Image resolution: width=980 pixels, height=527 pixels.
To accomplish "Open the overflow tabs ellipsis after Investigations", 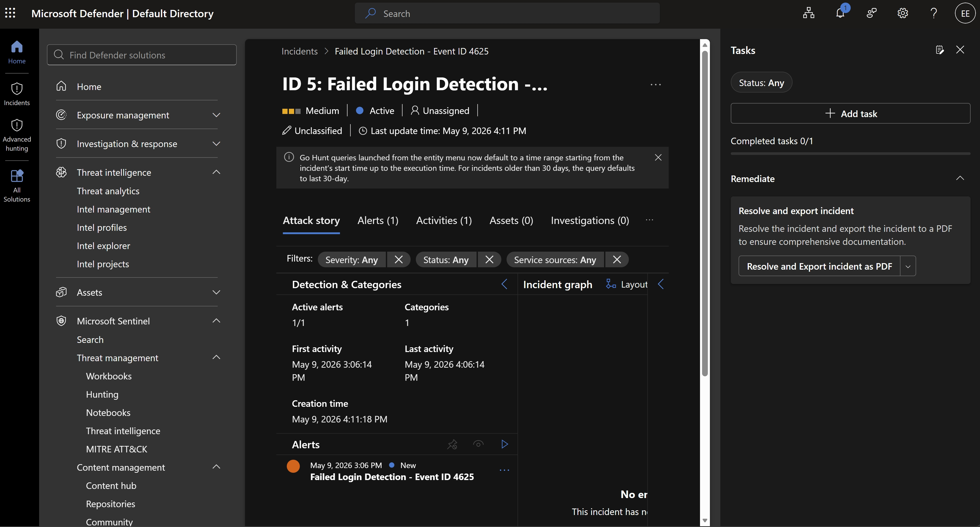I will (649, 220).
